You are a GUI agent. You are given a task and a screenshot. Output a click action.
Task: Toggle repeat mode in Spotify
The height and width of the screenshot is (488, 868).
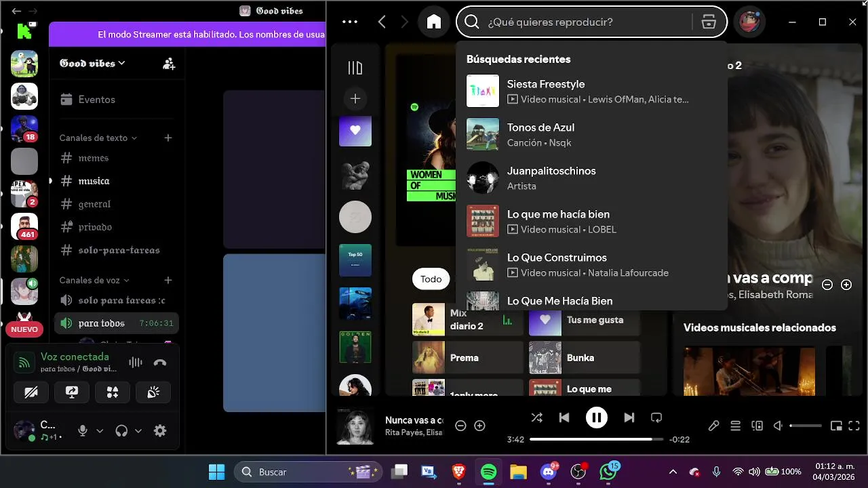[656, 418]
